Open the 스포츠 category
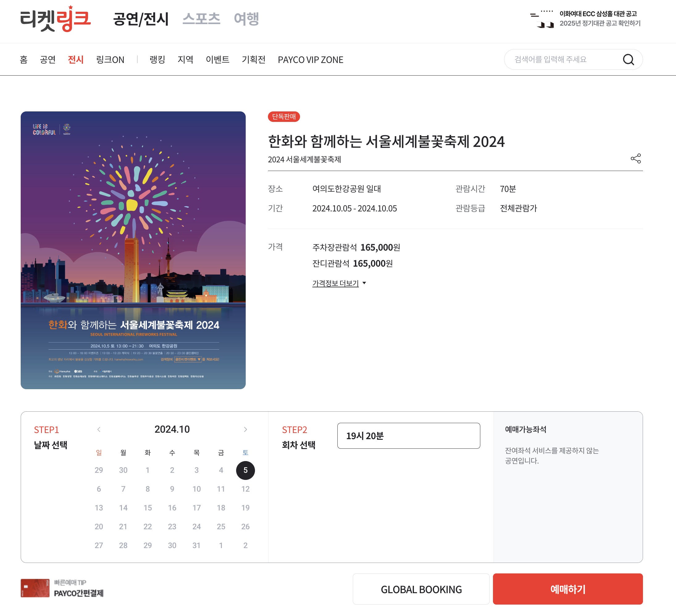This screenshot has width=676, height=616. 201,19
